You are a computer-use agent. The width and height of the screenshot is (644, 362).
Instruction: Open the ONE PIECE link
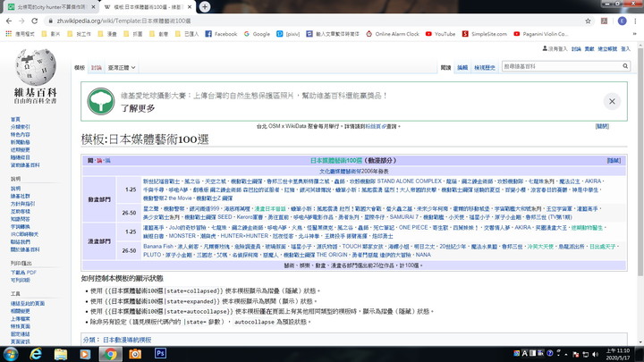413,227
